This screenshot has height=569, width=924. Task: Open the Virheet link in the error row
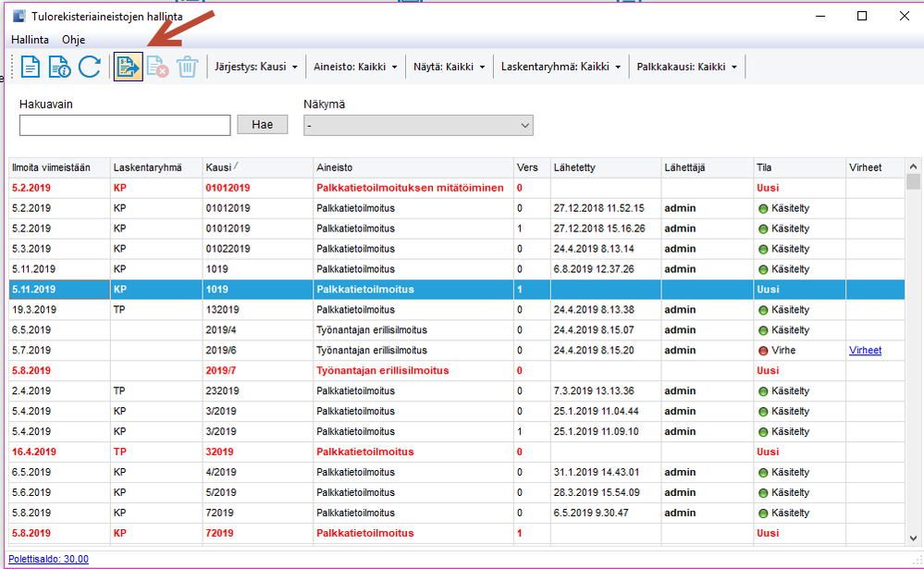pos(865,351)
